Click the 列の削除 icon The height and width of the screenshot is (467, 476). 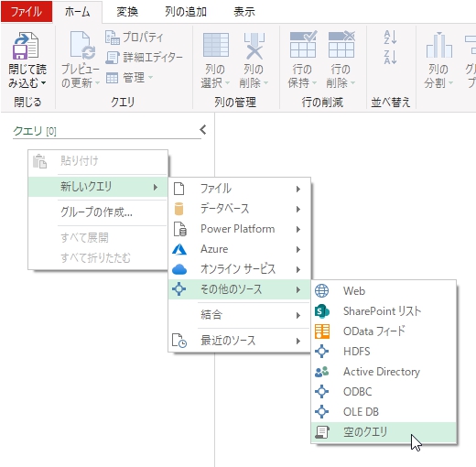coord(254,46)
